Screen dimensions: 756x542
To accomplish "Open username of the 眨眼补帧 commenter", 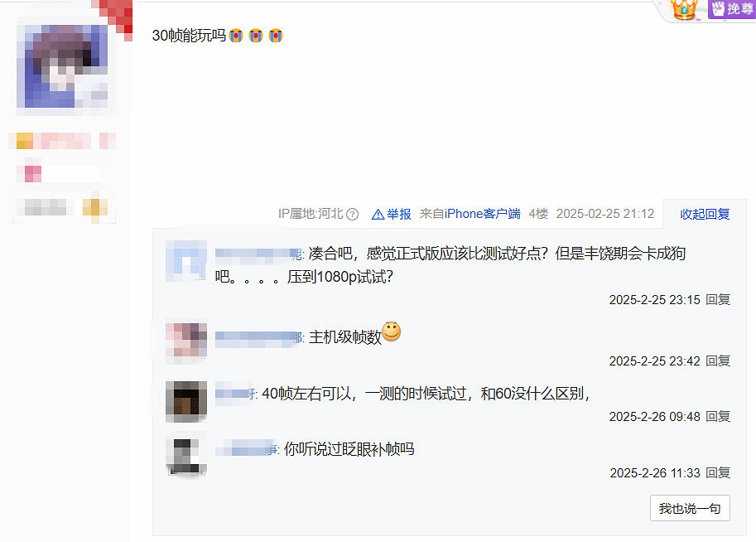I will 247,450.
